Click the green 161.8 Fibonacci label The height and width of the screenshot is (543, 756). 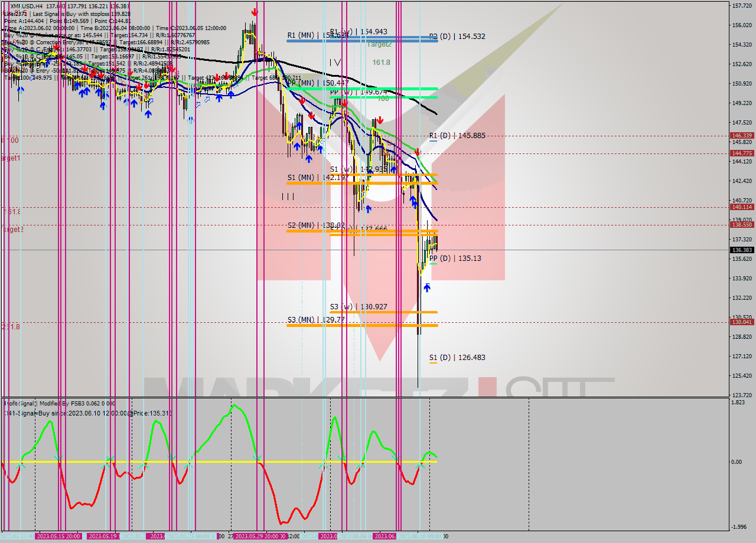pos(381,62)
